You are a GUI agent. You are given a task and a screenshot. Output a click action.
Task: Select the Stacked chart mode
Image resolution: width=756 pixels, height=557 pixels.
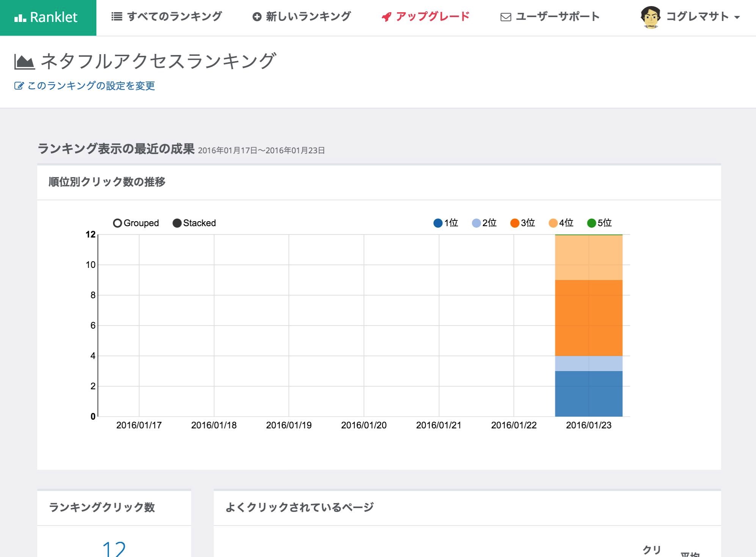(194, 223)
